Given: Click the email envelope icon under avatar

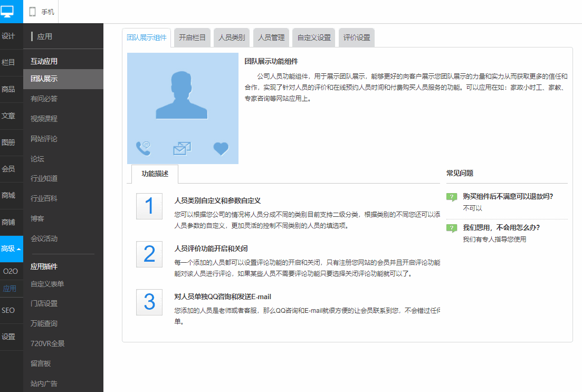Looking at the screenshot, I should pos(182,148).
